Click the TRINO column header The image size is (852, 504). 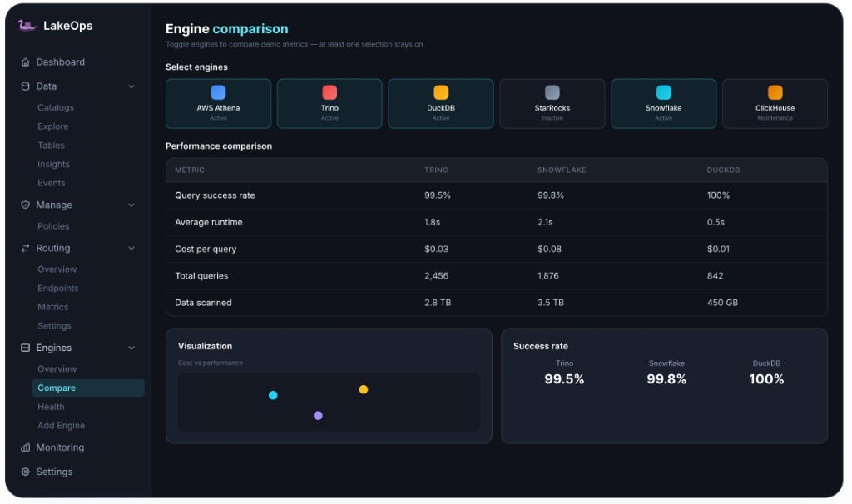coord(436,170)
